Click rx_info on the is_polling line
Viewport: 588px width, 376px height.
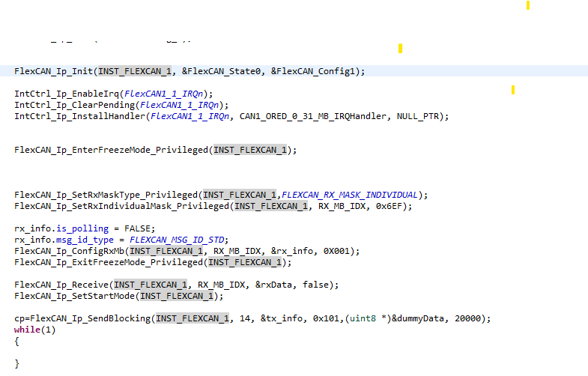pyautogui.click(x=33, y=228)
